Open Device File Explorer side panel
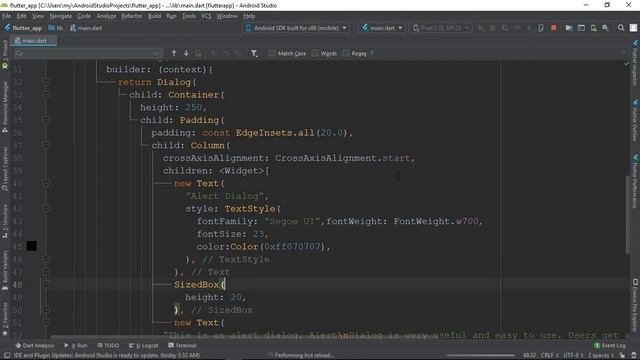Screen dimensions: 640x360 point(635,305)
